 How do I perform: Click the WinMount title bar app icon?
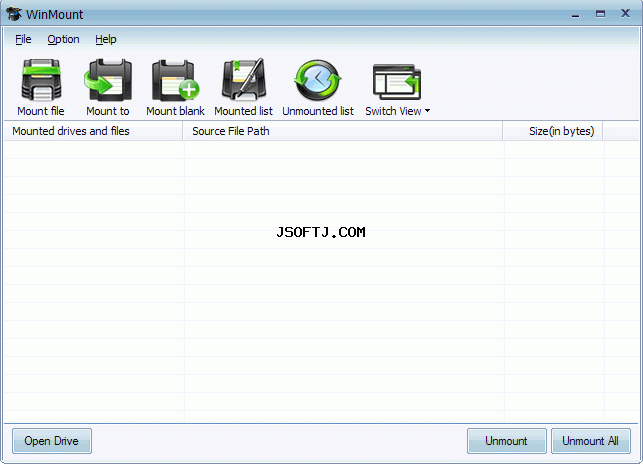[x=14, y=14]
